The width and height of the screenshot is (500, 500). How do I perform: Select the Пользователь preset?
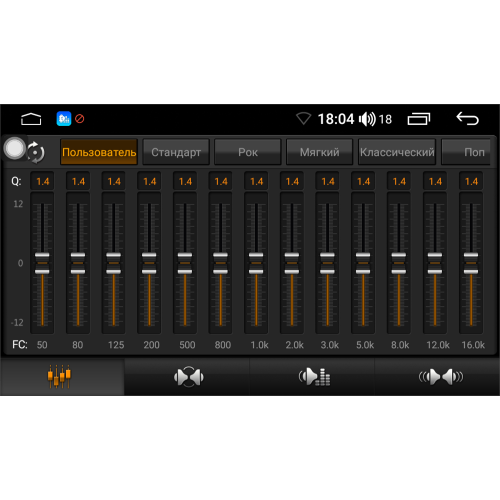click(99, 152)
